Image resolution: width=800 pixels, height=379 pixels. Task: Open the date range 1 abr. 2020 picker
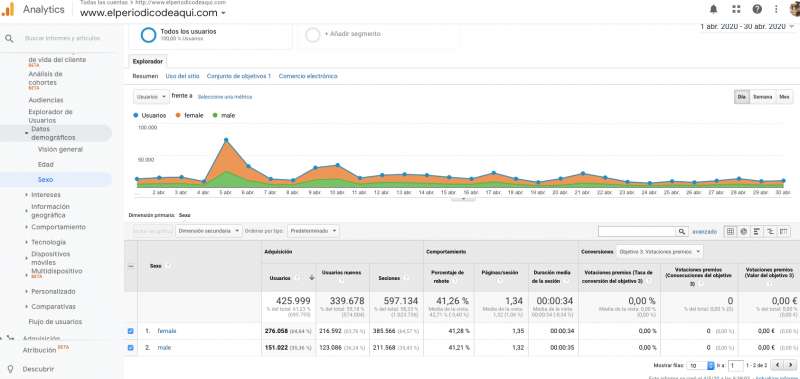(x=747, y=26)
